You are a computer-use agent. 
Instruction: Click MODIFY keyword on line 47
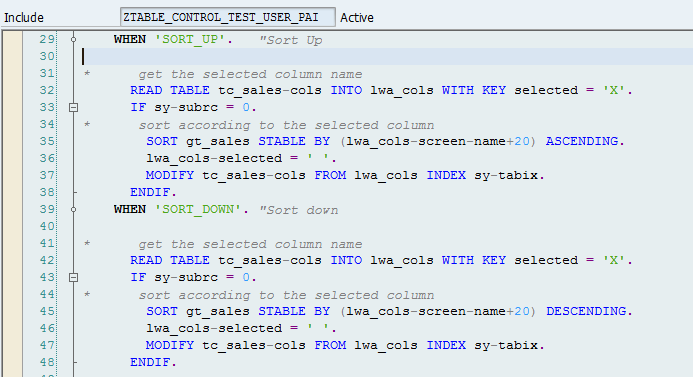(x=170, y=346)
